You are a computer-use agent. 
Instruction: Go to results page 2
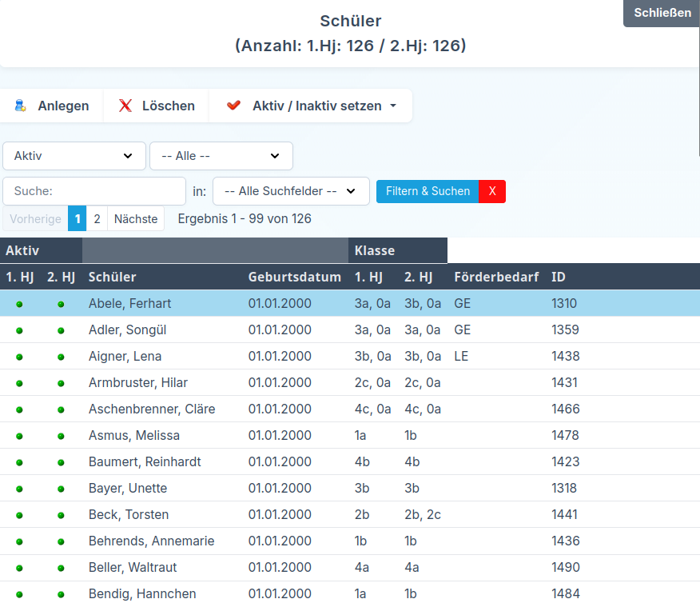[97, 218]
